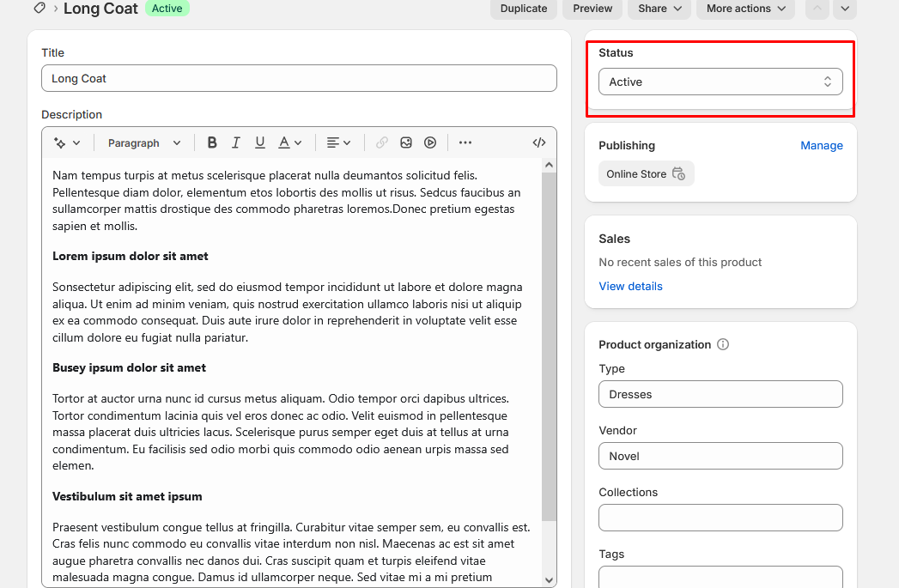
Task: Click the product tag icon in breadcrumb
Action: (39, 8)
